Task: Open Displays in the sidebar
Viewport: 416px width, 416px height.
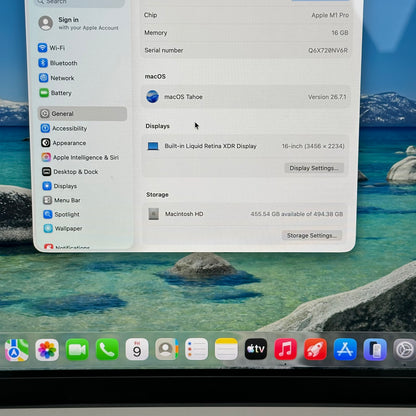Action: point(60,186)
